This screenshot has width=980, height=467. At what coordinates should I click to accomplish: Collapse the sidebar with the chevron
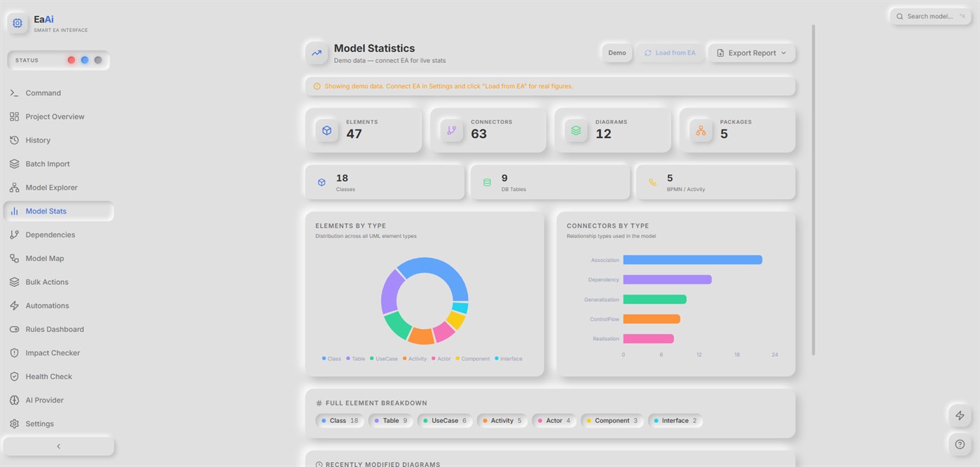tap(59, 447)
